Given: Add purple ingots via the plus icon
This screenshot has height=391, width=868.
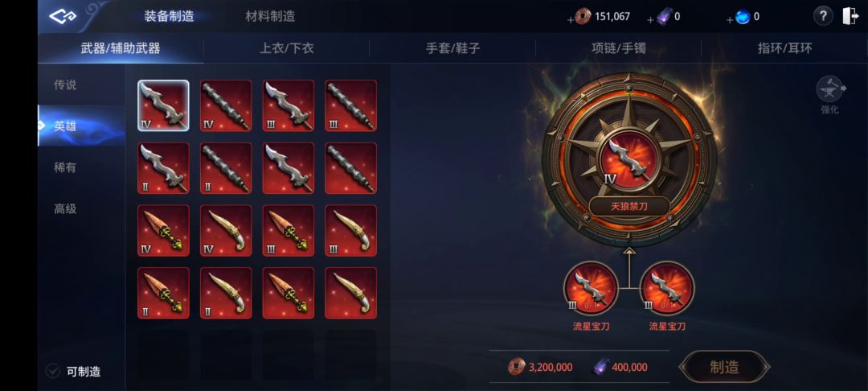Looking at the screenshot, I should click(x=650, y=20).
